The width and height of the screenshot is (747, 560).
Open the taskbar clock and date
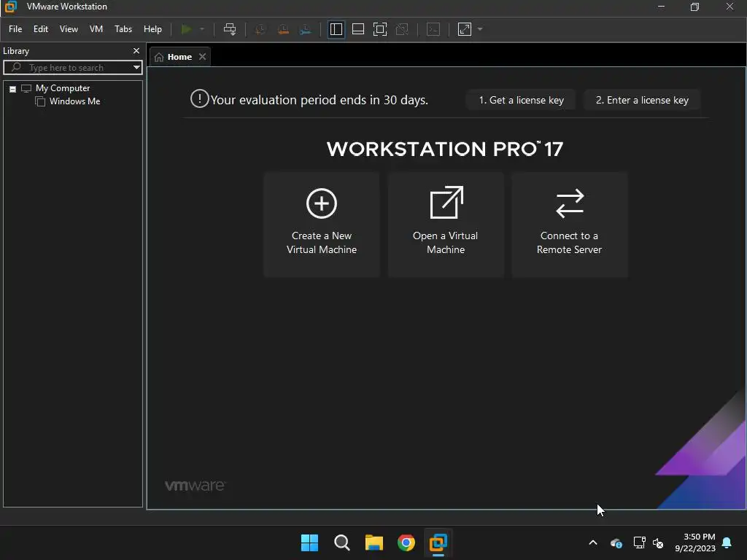[x=695, y=542]
